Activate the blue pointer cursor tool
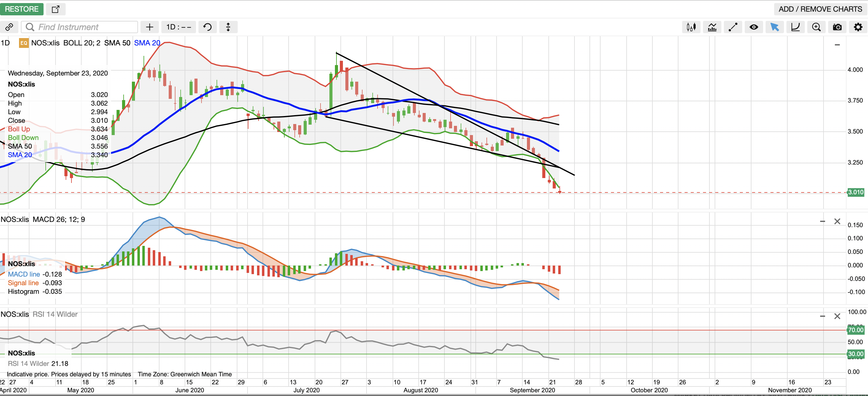 tap(774, 27)
